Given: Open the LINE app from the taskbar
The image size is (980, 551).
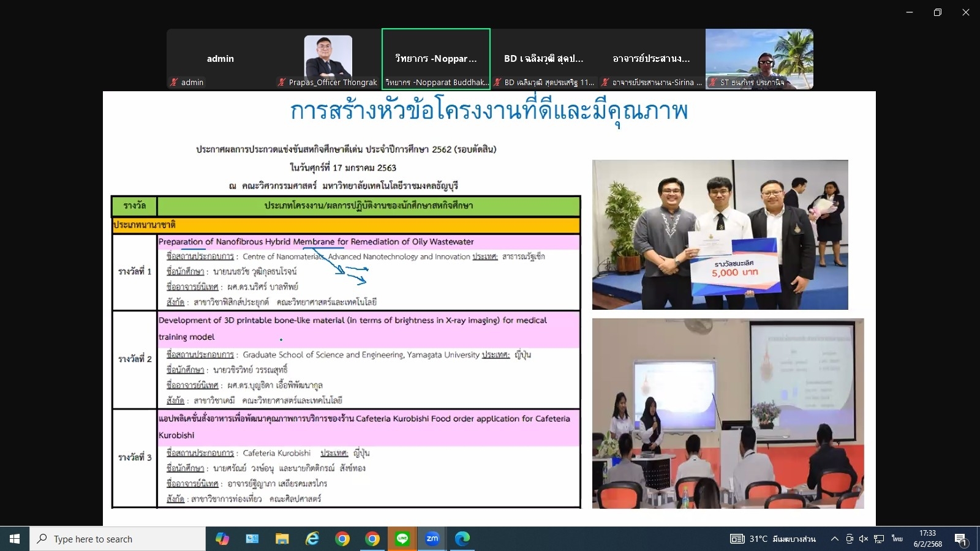Looking at the screenshot, I should click(x=402, y=539).
